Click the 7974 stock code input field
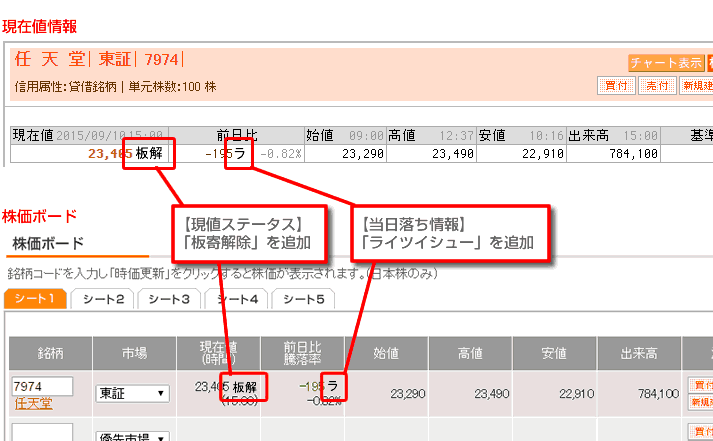713x441 pixels. [42, 386]
